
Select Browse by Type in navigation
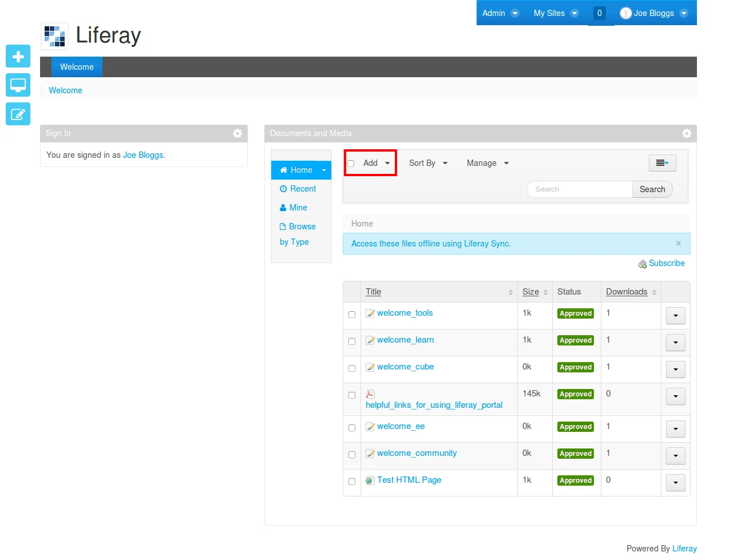coord(298,234)
